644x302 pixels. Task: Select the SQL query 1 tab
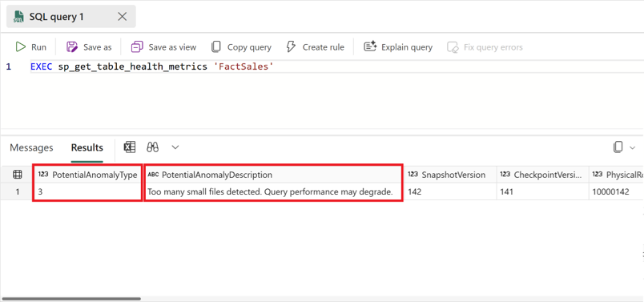point(70,17)
